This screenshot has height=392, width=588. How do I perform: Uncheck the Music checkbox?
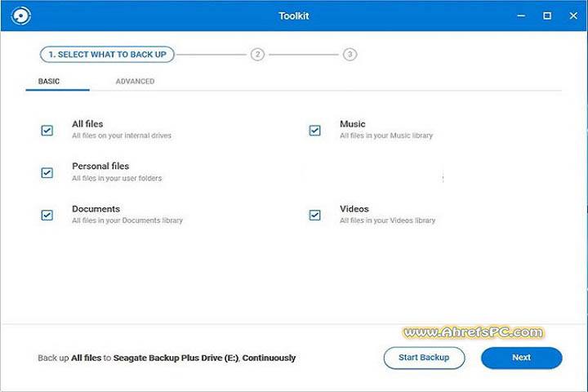point(314,130)
